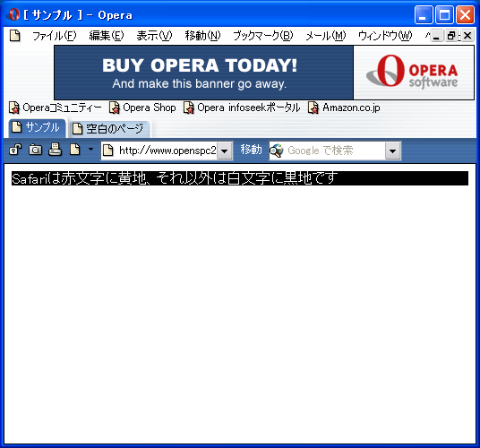Open the address bar URL history dropdown

[225, 151]
